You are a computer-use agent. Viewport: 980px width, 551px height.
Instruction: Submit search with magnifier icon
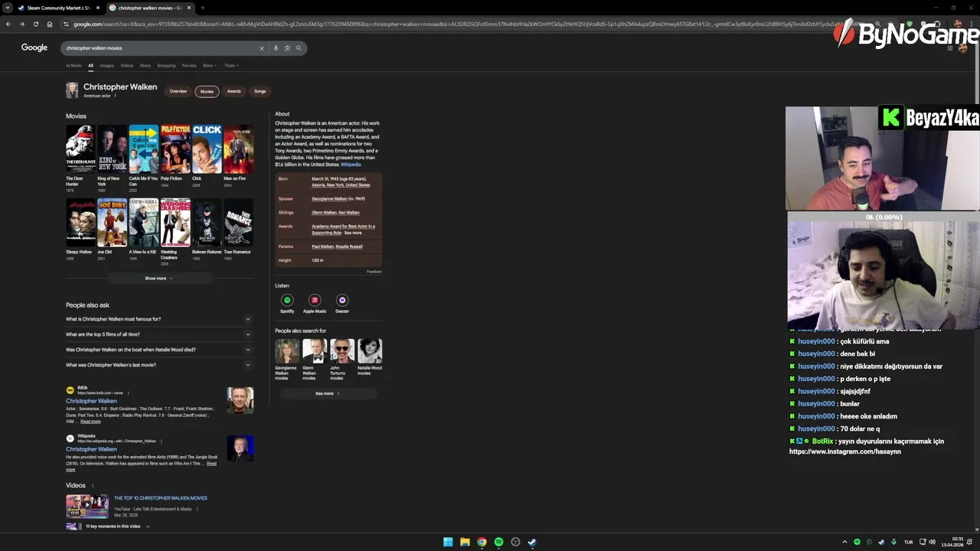[299, 48]
